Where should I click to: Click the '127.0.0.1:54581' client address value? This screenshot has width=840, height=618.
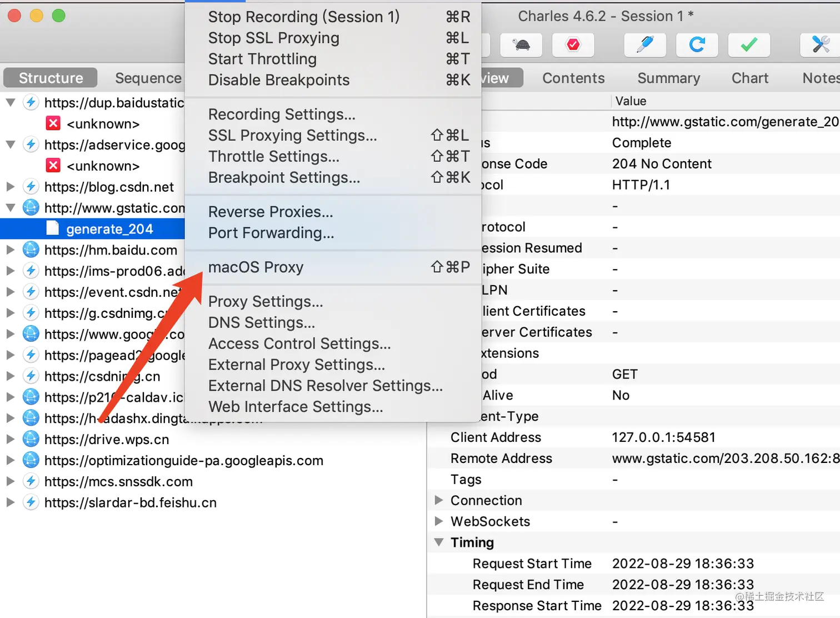point(663,437)
